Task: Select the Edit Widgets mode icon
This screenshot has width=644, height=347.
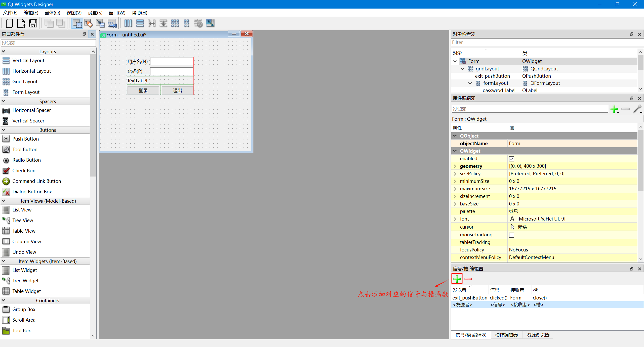Action: pos(77,23)
